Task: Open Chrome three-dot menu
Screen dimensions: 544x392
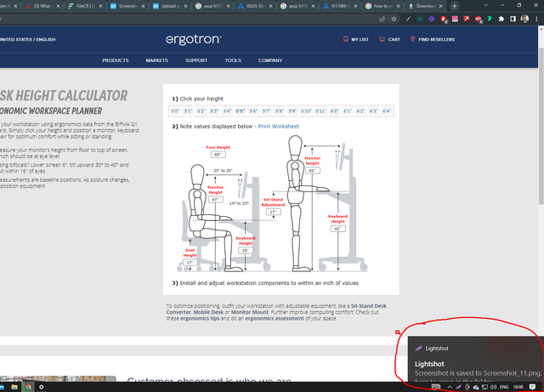Action: [536, 19]
